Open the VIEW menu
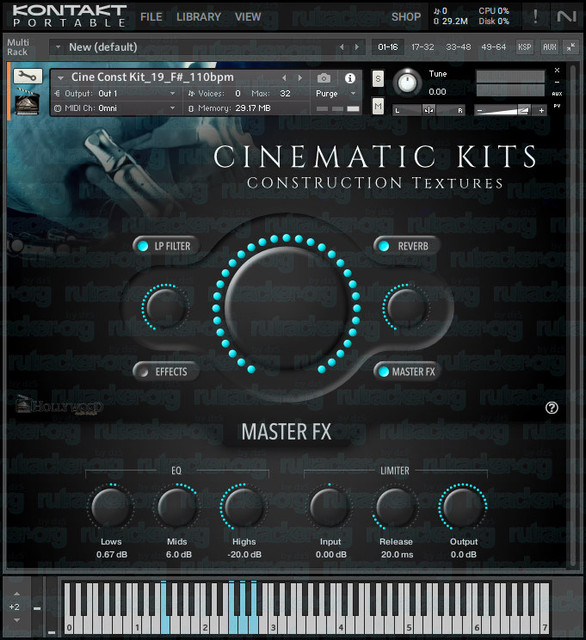This screenshot has height=640, width=586. pos(248,17)
